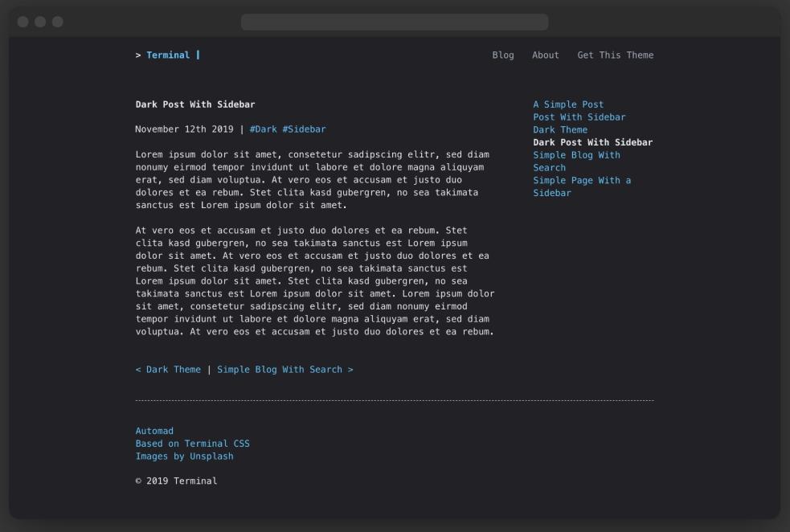Click the November 12th 2019 date text
Screen dimensions: 790x532
pyautogui.click(x=185, y=129)
